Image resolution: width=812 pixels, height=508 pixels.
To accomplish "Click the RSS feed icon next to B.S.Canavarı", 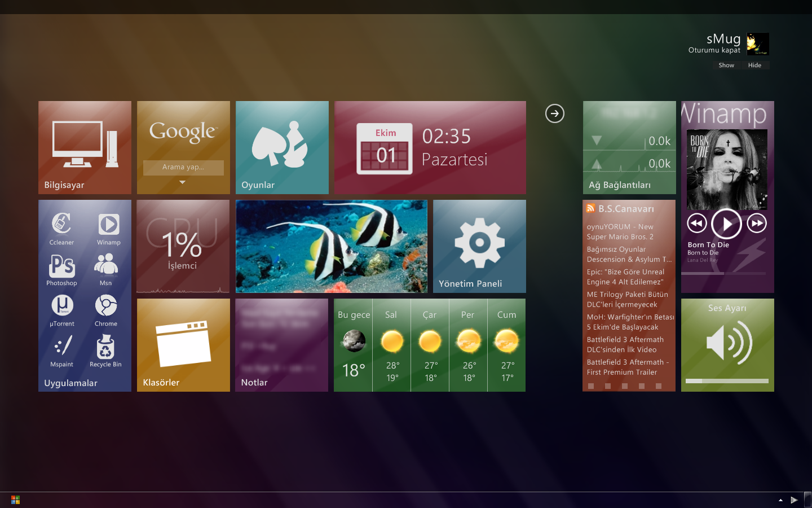I will (x=590, y=208).
